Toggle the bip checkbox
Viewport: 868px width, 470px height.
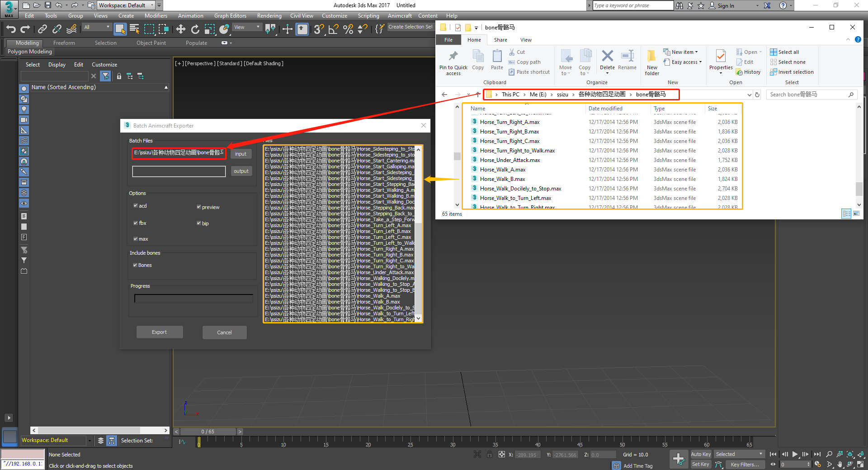(199, 223)
